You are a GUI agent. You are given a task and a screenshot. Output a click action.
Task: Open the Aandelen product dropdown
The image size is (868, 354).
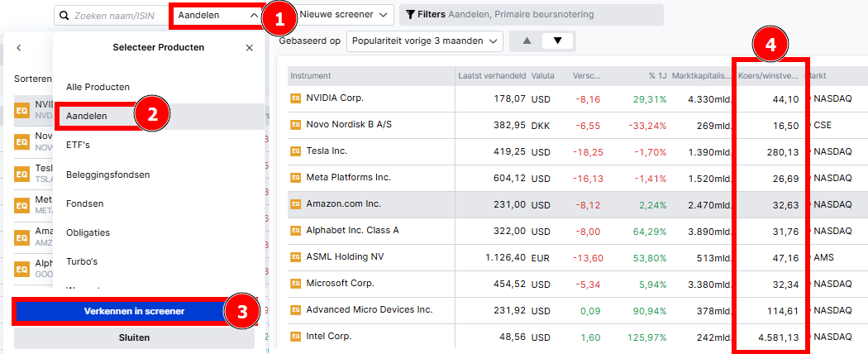click(x=218, y=15)
